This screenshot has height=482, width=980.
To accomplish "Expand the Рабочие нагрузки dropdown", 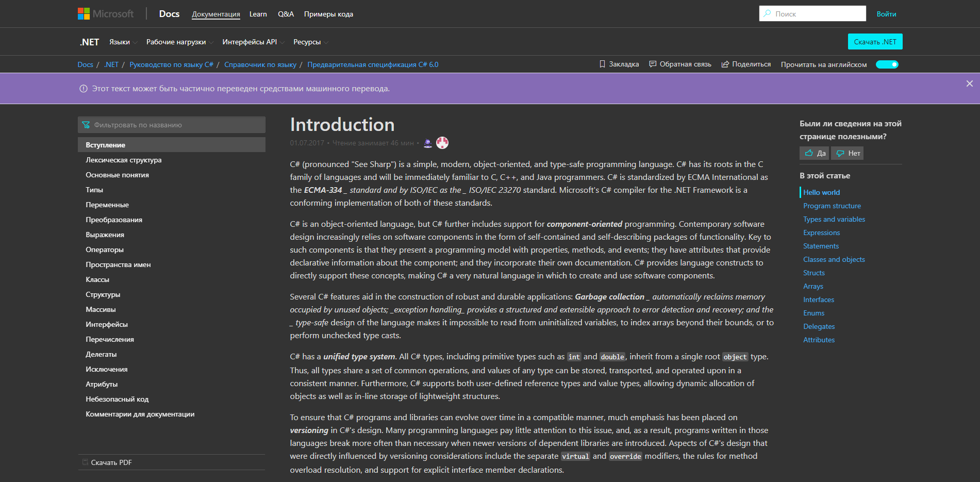I will [x=180, y=42].
